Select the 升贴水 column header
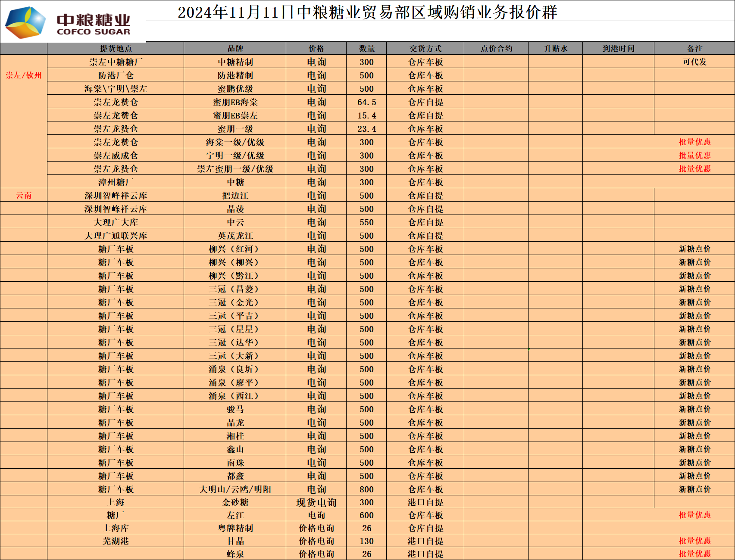 555,48
